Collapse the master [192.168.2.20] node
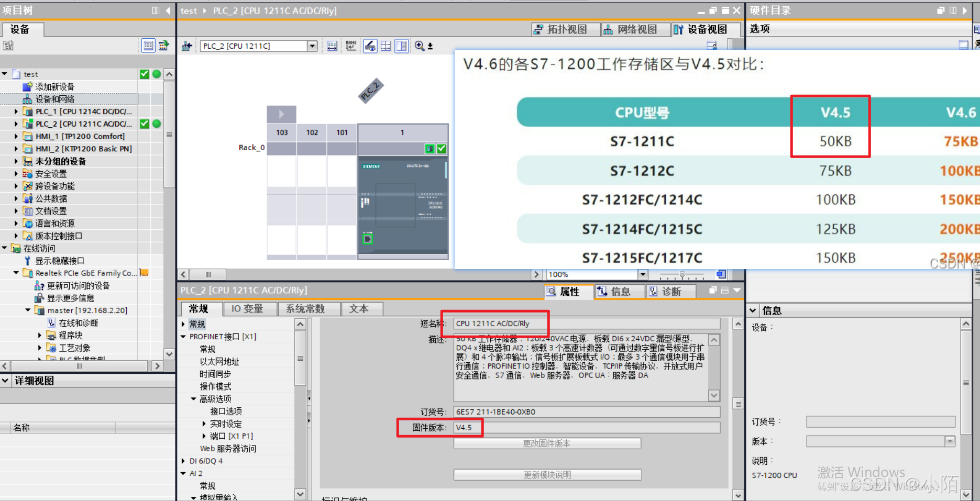The height and width of the screenshot is (501, 980). click(28, 310)
